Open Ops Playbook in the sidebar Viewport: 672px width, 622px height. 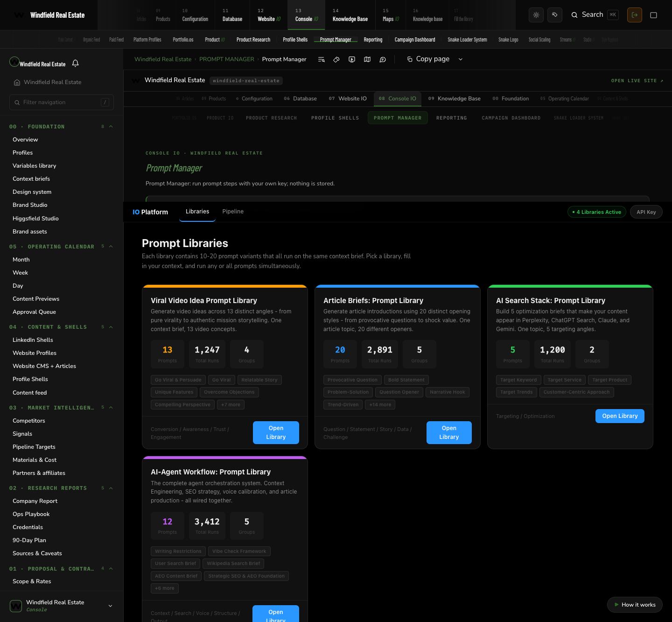31,514
